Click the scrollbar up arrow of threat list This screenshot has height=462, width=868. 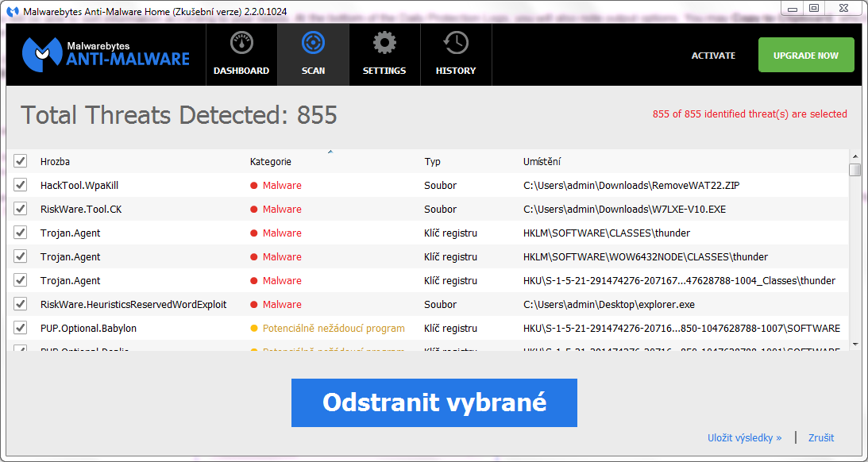tap(855, 155)
